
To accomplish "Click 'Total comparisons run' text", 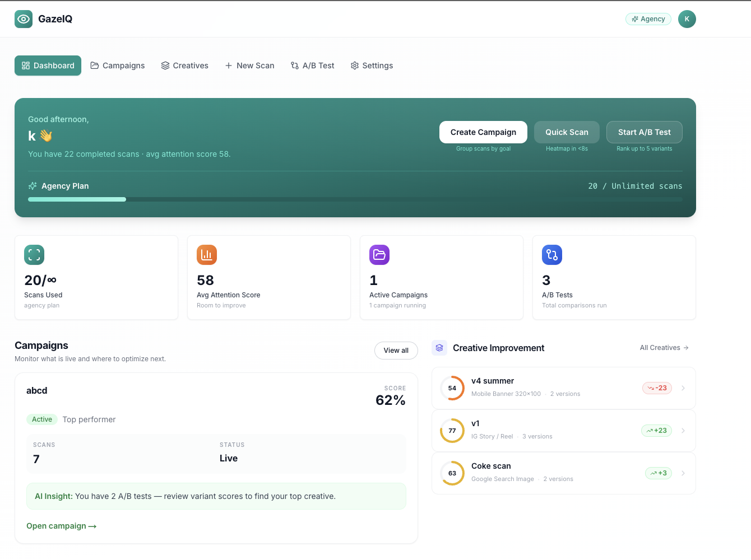I will [x=574, y=305].
